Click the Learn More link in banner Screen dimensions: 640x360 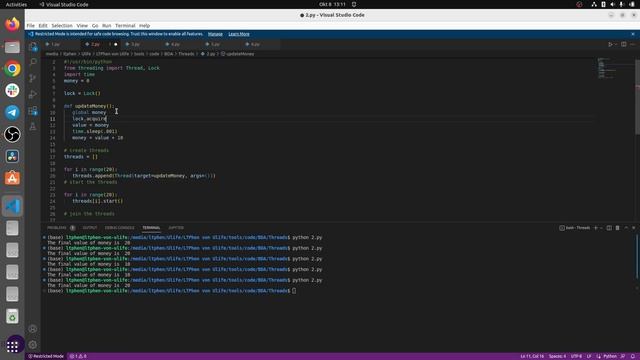(239, 34)
